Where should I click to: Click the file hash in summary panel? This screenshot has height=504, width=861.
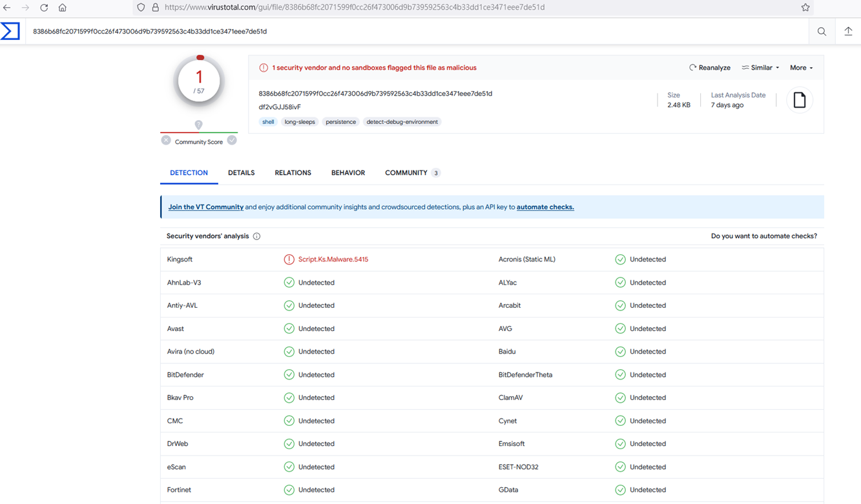click(375, 94)
